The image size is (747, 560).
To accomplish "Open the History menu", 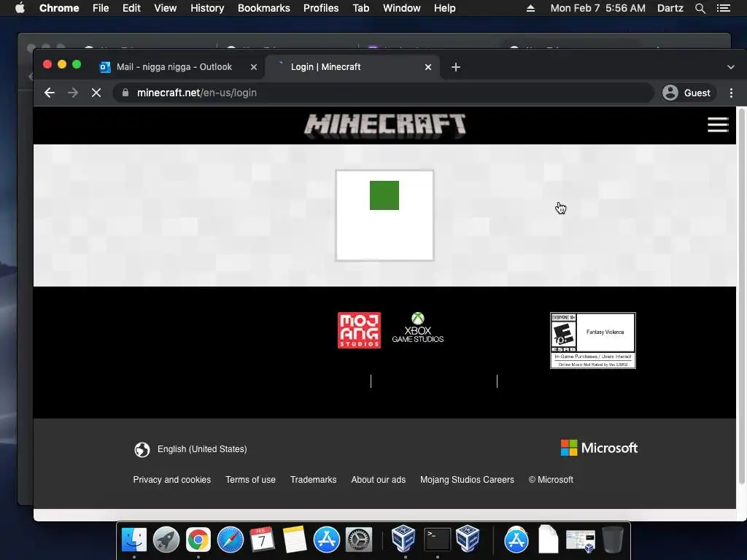I will click(207, 8).
